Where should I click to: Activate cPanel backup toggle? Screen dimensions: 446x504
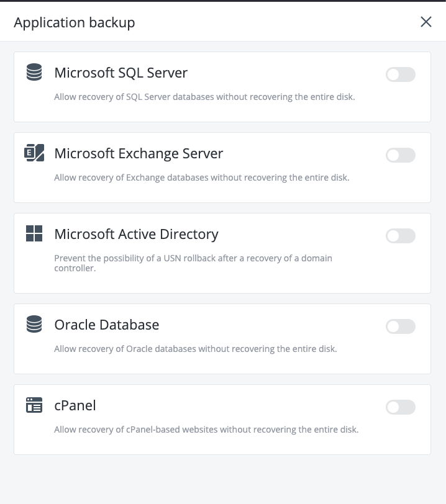pos(401,407)
